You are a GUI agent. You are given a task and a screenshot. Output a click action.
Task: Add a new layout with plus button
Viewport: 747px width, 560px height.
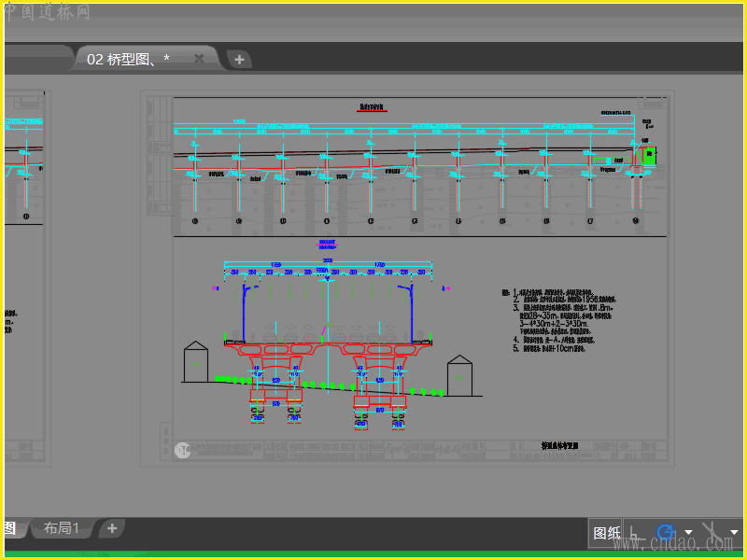coord(112,528)
